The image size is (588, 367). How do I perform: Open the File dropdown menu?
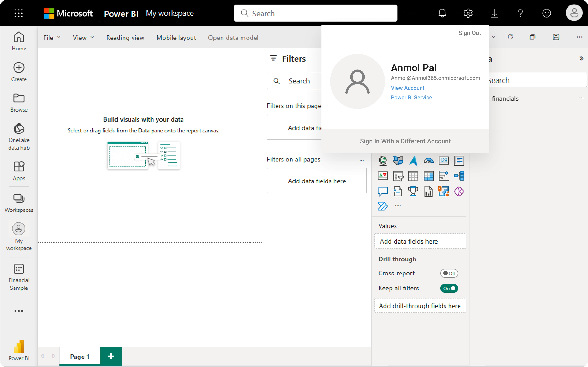(52, 38)
